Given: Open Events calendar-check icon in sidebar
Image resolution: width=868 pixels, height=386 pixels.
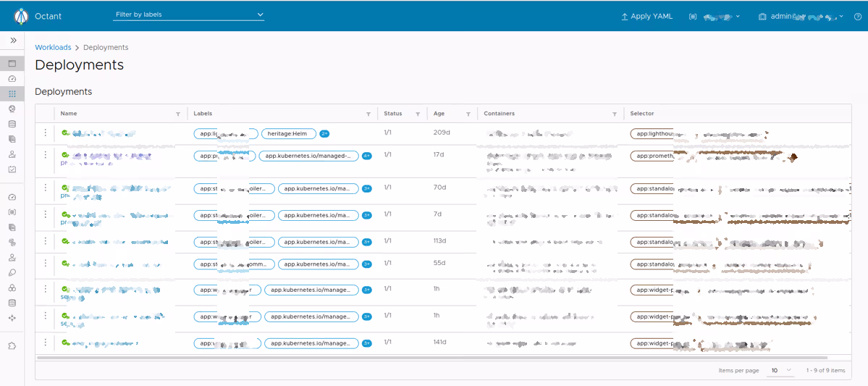Looking at the screenshot, I should [x=12, y=169].
